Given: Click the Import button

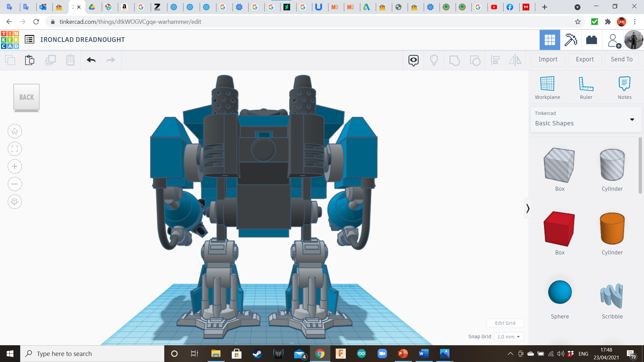Looking at the screenshot, I should click(548, 59).
